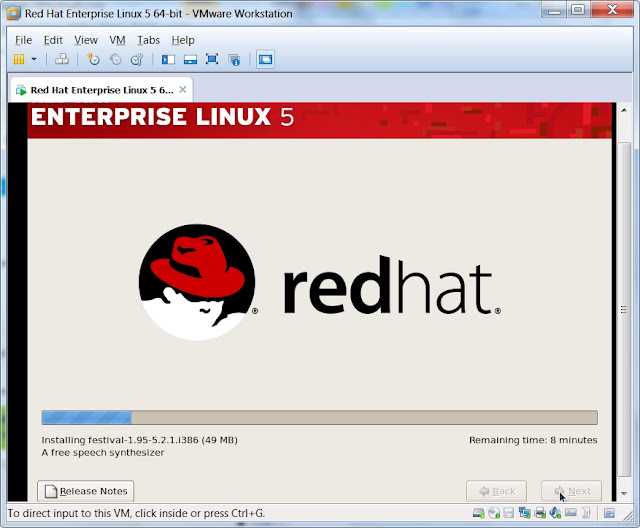
Task: Open the Tabs menu
Action: click(x=148, y=40)
